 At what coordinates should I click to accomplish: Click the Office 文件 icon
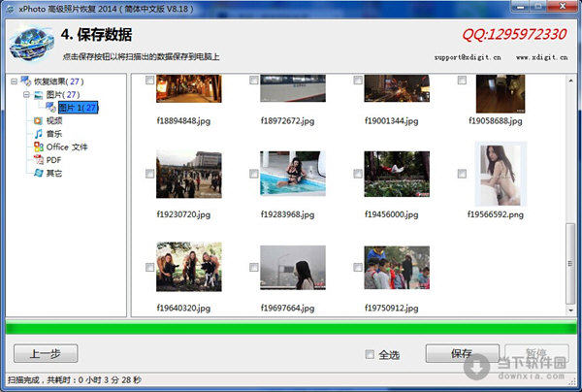pyautogui.click(x=38, y=147)
